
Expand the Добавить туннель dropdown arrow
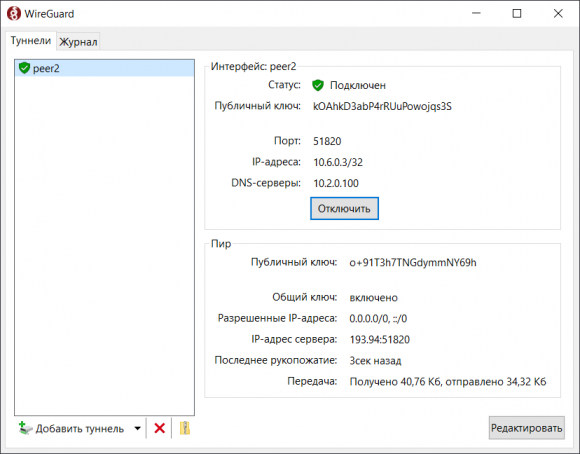138,428
